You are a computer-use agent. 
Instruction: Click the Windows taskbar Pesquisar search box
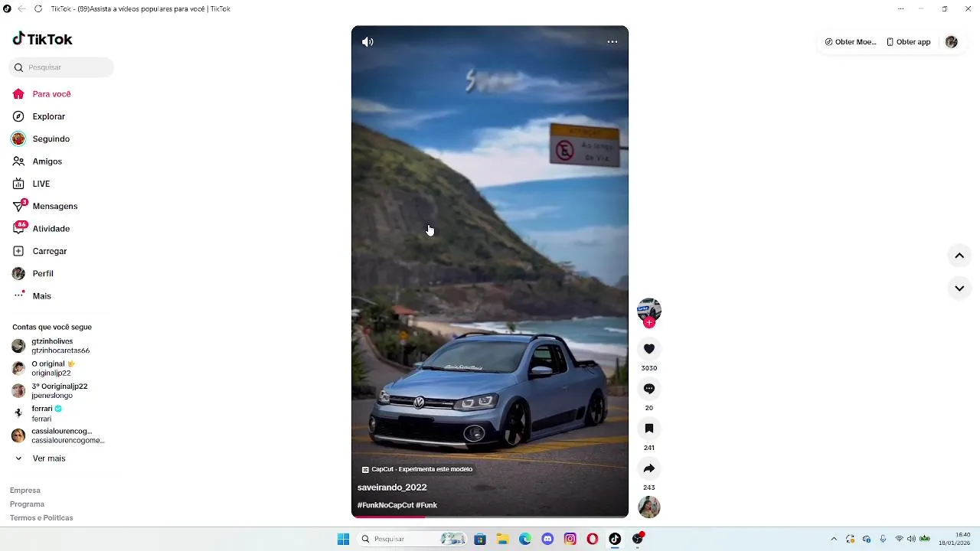coord(413,540)
